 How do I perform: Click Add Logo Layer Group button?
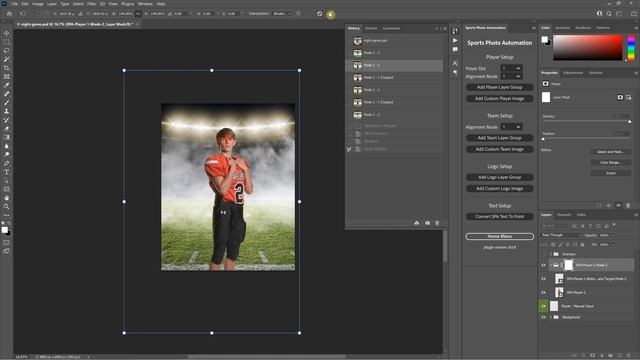tap(500, 177)
